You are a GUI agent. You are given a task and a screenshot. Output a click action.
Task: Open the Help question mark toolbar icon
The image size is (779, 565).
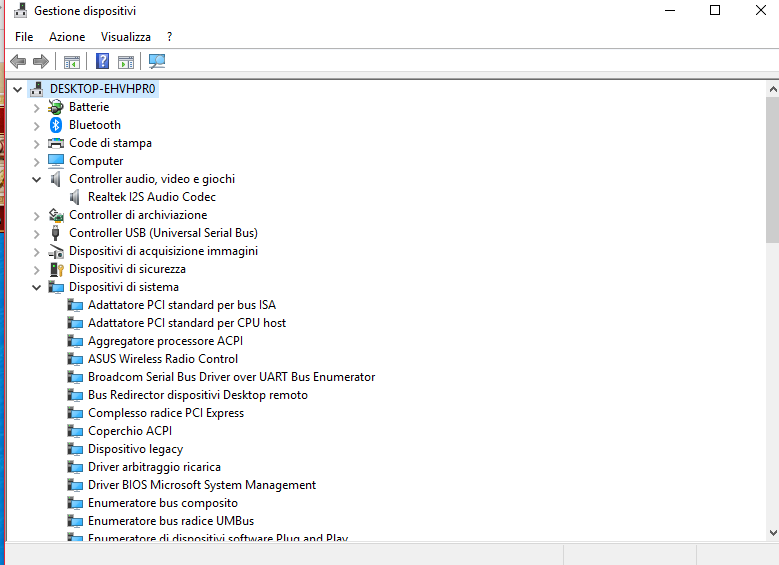coord(102,62)
